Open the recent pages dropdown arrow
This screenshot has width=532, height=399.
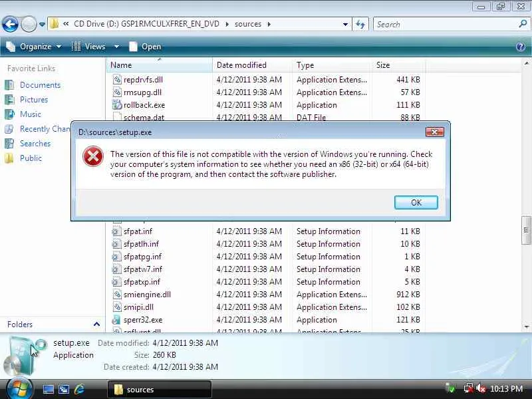click(x=42, y=25)
